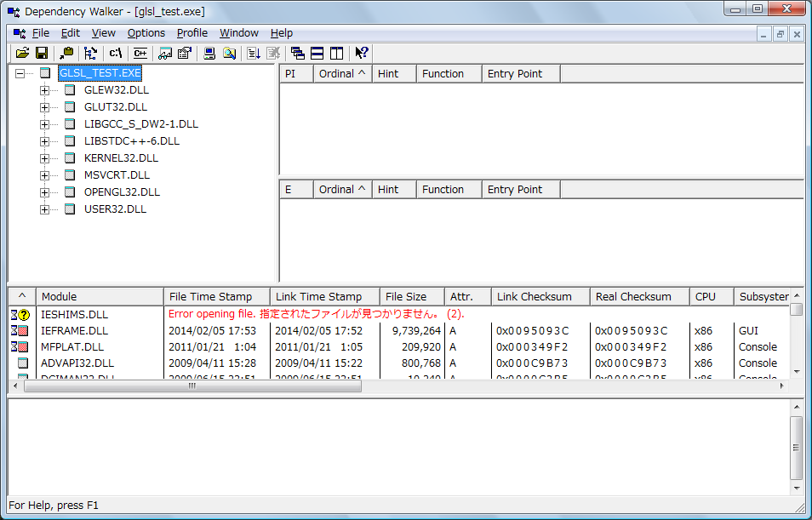Open the View menu
The height and width of the screenshot is (520, 812).
click(104, 33)
